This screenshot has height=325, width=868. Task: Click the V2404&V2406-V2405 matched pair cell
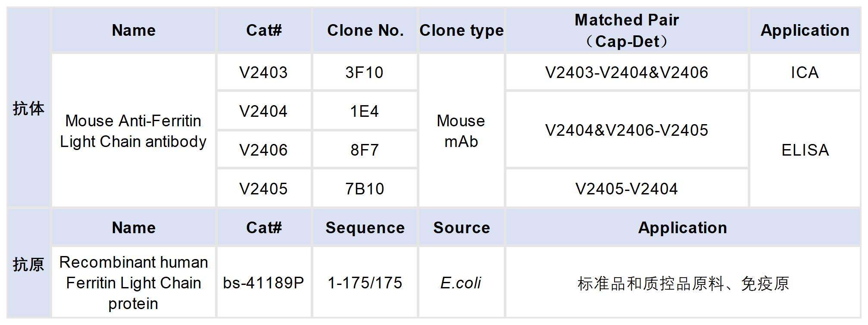(x=626, y=130)
